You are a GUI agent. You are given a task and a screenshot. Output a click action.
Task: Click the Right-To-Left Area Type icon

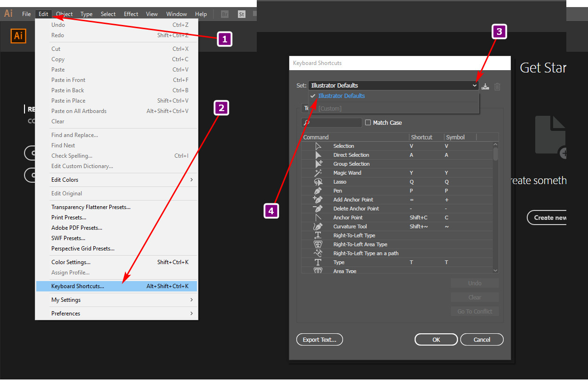click(x=318, y=244)
